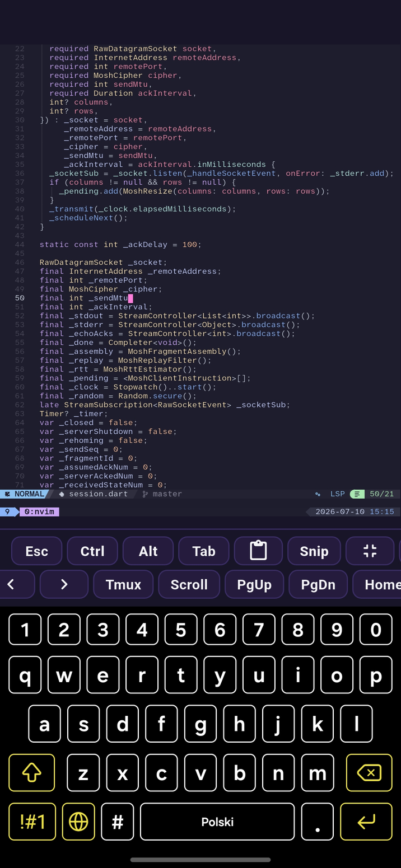Screen dimensions: 401x868
Task: Tap the letter a key
Action: pos(45,724)
